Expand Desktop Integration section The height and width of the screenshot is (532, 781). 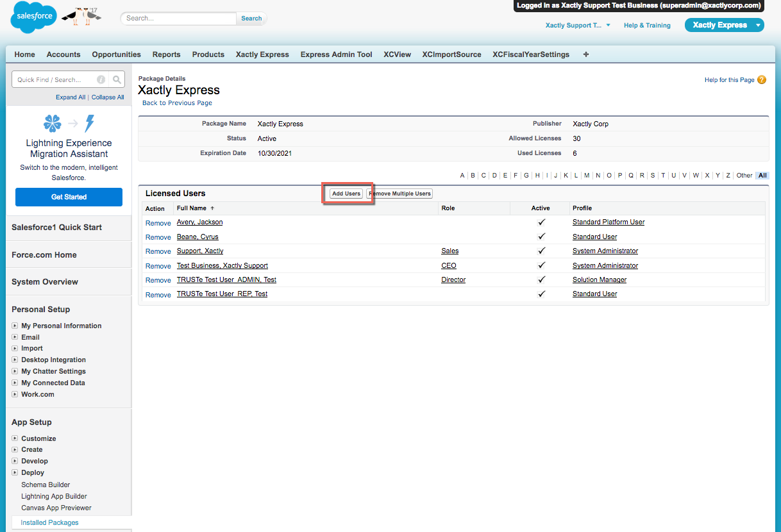(15, 360)
